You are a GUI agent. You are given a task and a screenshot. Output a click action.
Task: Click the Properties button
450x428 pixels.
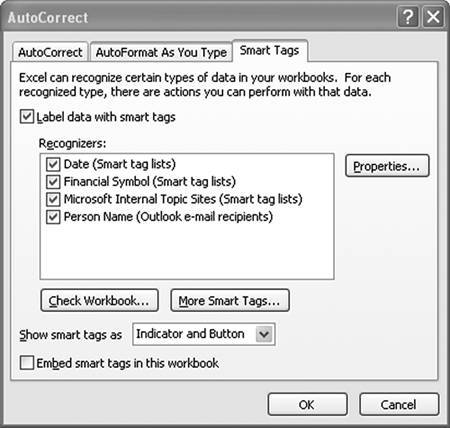pyautogui.click(x=387, y=166)
